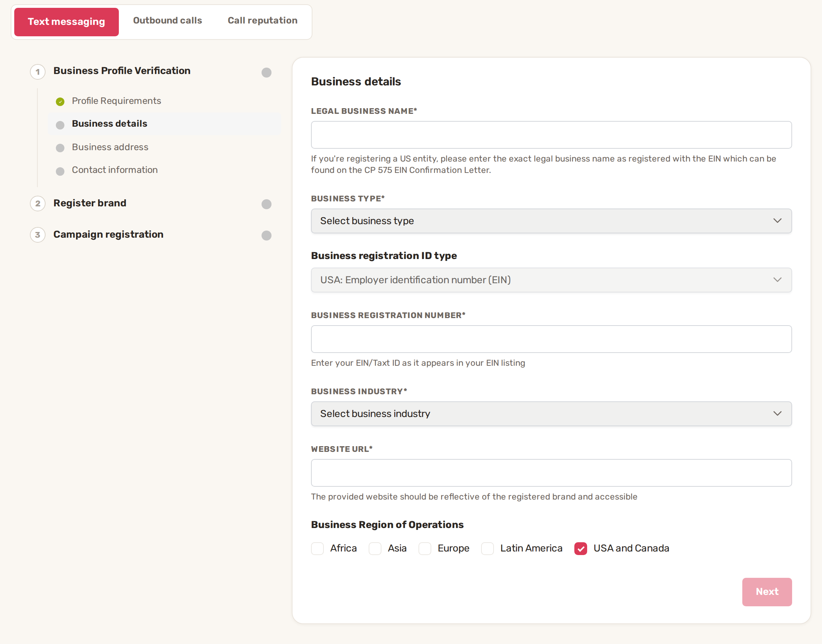Click the status dot for Register brand
Screen dimensions: 822x644
coord(267,204)
